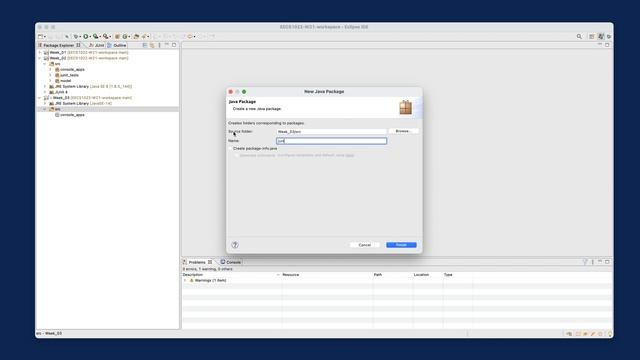Expand JRE System Library under Week_03
The height and width of the screenshot is (360, 640).
[x=45, y=104]
